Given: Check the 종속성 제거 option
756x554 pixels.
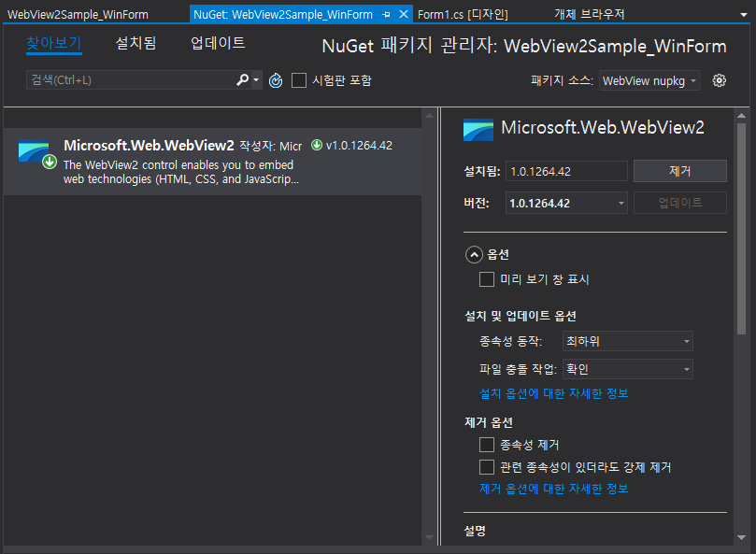Looking at the screenshot, I should point(487,445).
